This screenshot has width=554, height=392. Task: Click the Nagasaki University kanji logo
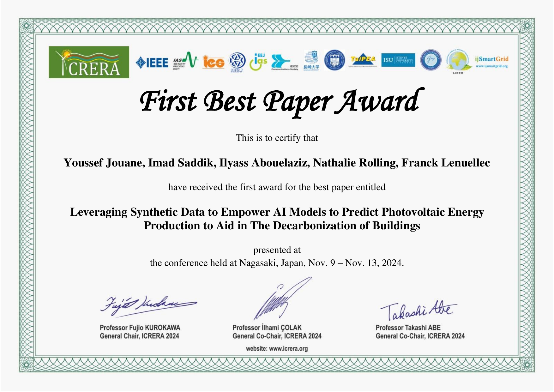point(311,61)
